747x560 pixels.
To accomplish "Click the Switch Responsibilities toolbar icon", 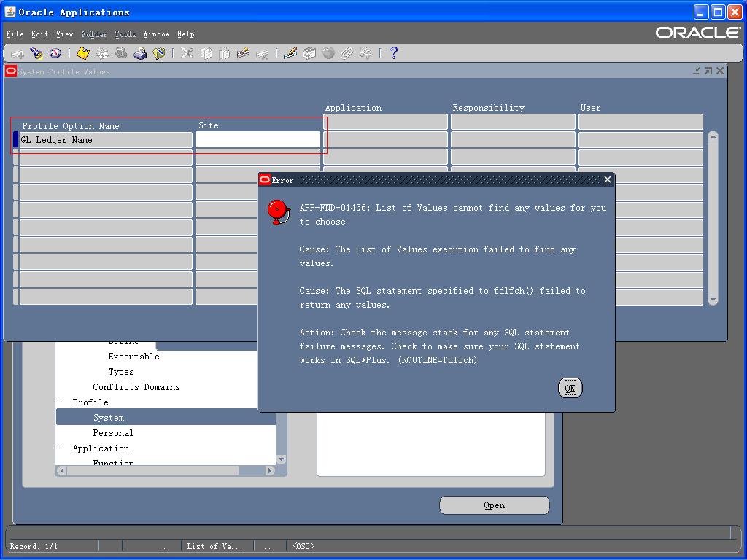I will coord(121,53).
